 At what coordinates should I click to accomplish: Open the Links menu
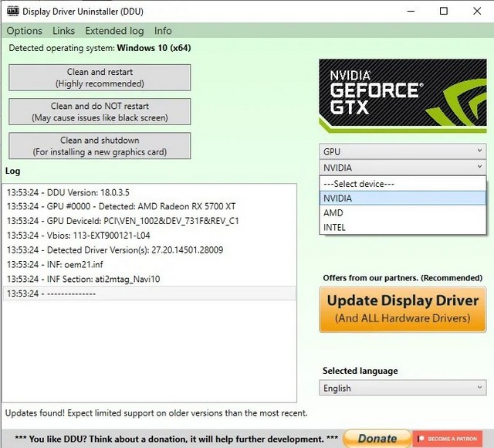(x=63, y=31)
